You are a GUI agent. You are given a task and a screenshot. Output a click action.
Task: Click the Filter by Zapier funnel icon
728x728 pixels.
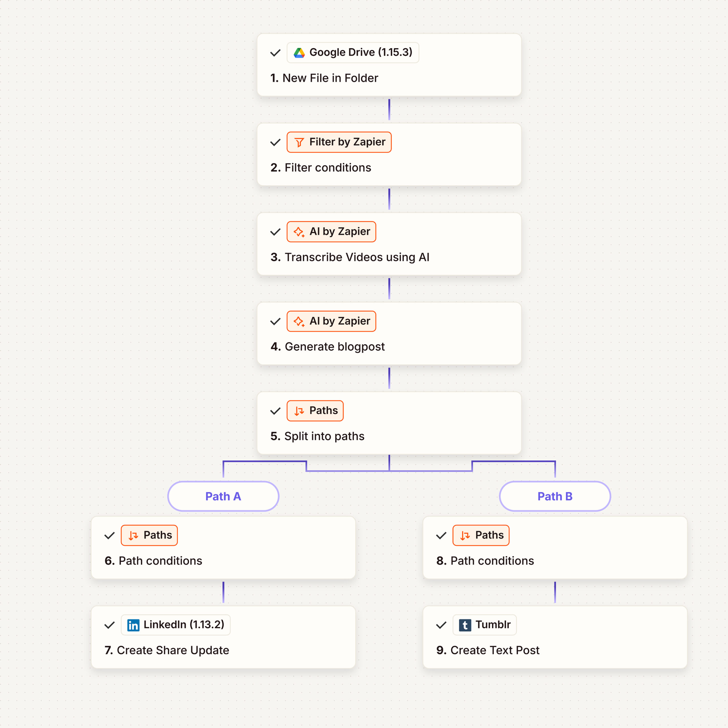coord(299,142)
